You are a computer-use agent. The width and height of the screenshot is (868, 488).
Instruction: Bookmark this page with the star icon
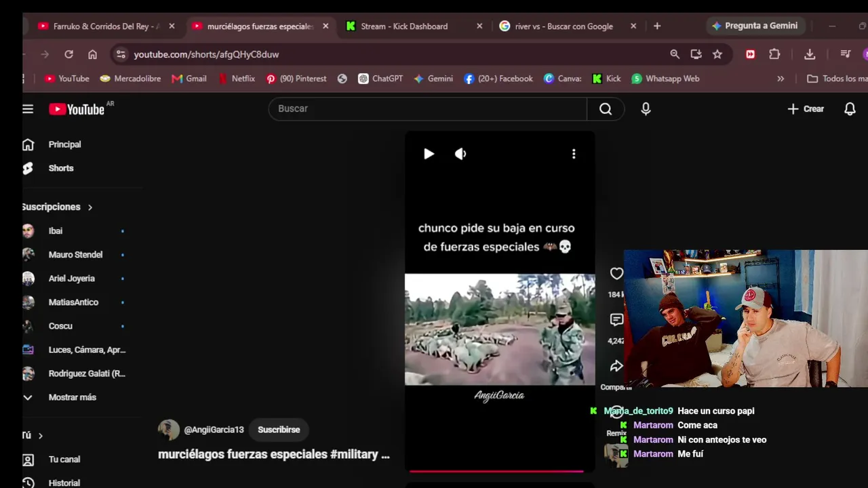coord(717,54)
